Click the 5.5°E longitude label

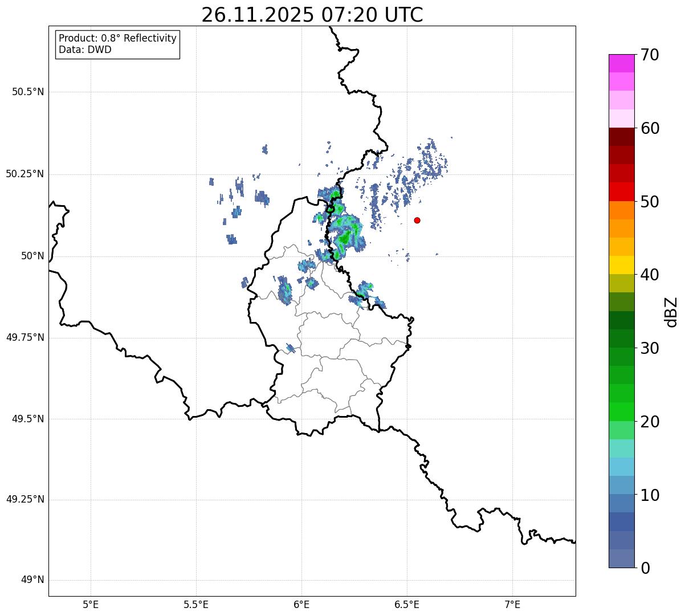(196, 604)
